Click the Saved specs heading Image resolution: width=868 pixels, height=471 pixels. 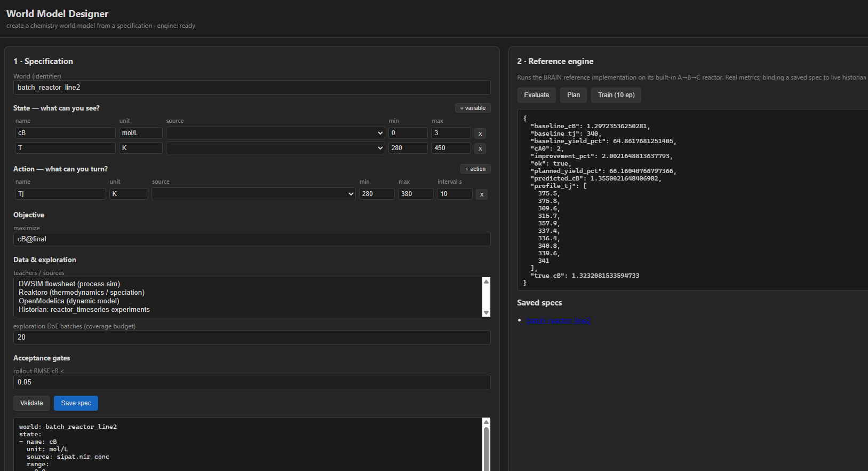click(539, 303)
